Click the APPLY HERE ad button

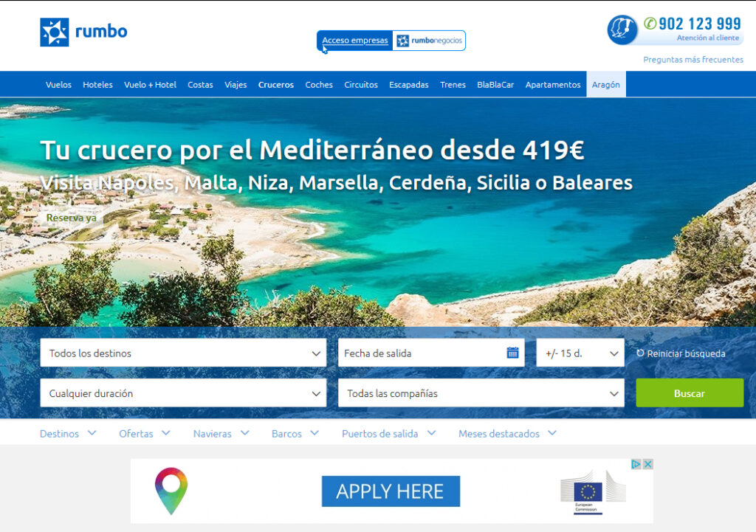(x=391, y=491)
